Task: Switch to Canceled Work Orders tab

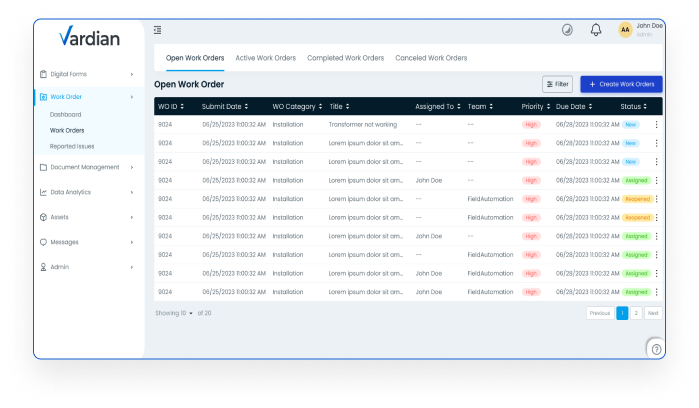Action: (x=431, y=58)
